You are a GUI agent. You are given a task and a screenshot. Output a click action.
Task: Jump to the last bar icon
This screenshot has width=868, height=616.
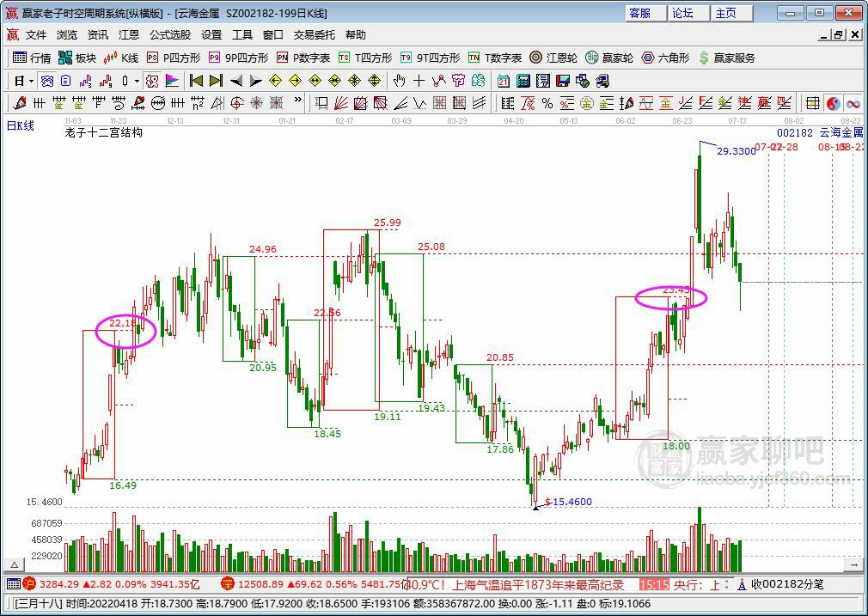216,82
